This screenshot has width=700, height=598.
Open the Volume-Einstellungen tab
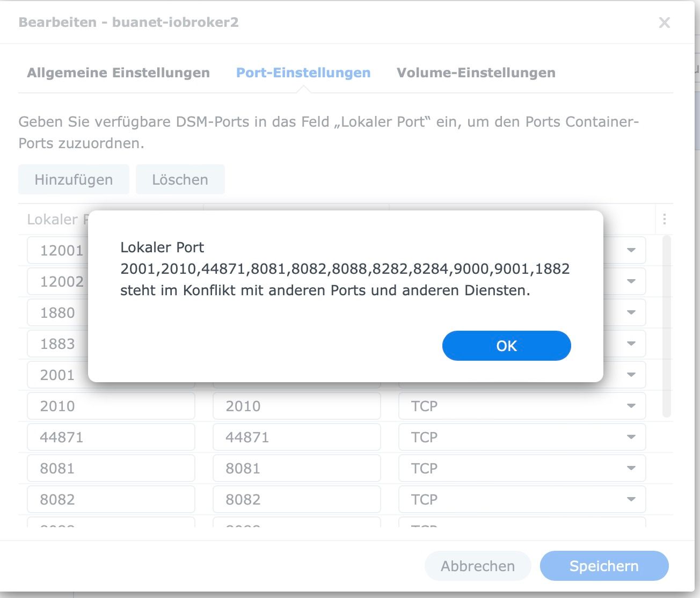point(476,73)
